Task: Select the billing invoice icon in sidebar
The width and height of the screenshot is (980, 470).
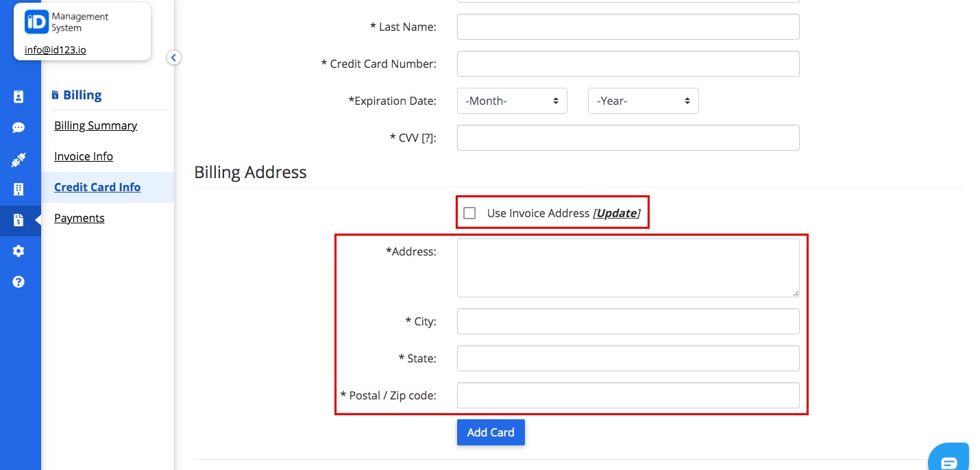Action: (20, 221)
